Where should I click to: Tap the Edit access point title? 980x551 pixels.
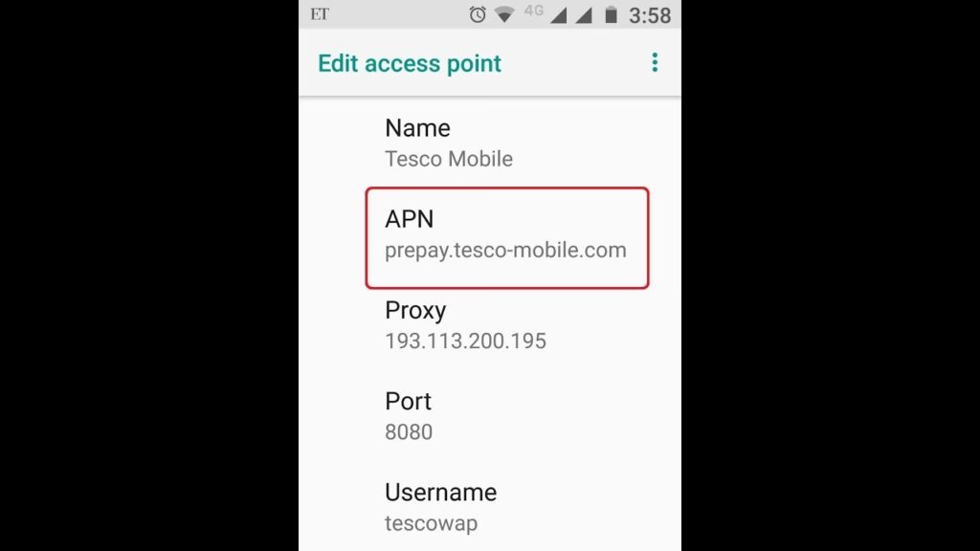pyautogui.click(x=410, y=63)
